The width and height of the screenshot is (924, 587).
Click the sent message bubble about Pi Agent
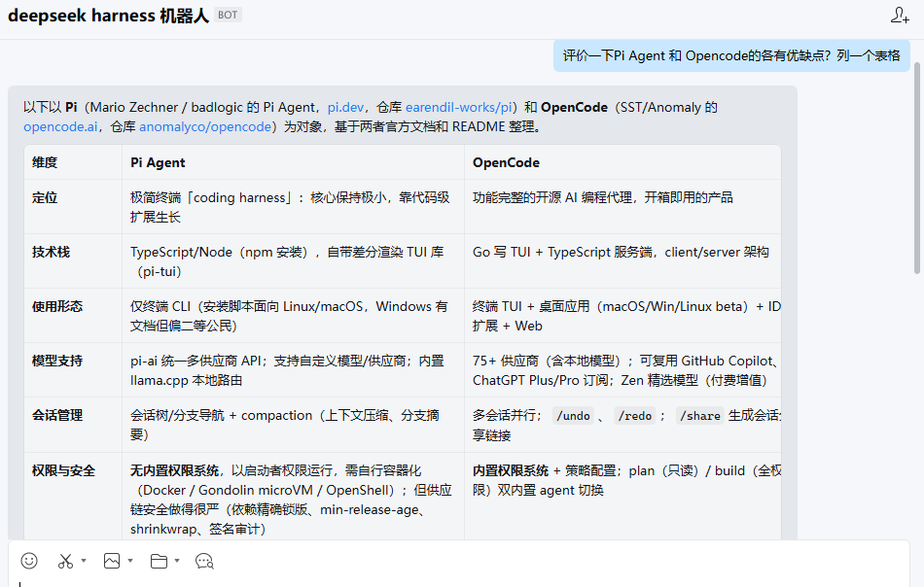731,56
